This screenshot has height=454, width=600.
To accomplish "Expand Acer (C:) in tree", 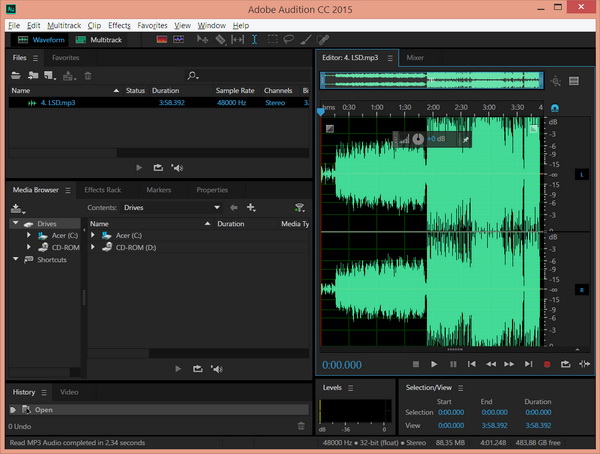I will click(29, 235).
